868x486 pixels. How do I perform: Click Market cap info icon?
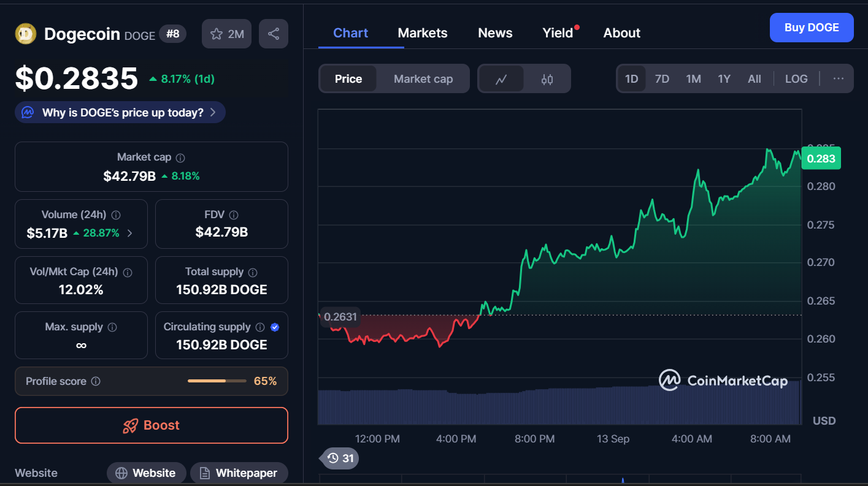(180, 158)
